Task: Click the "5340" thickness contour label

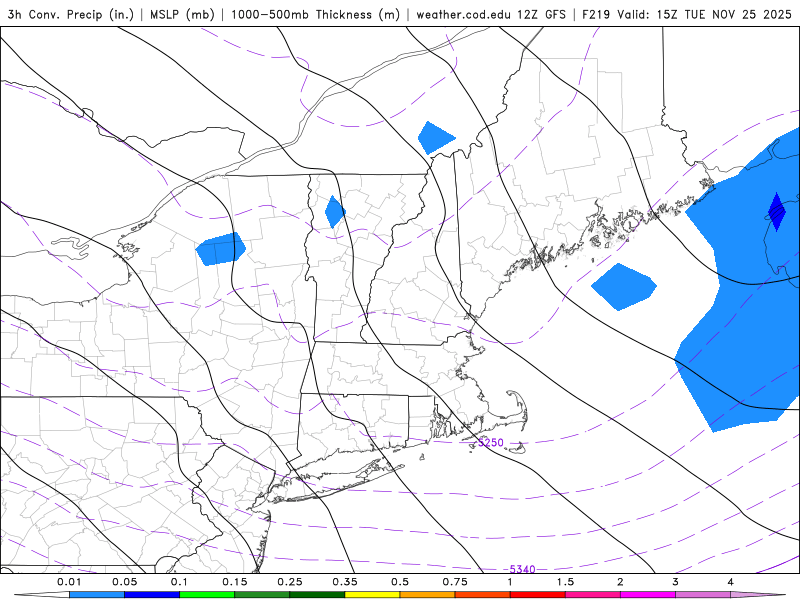Action: [x=522, y=569]
